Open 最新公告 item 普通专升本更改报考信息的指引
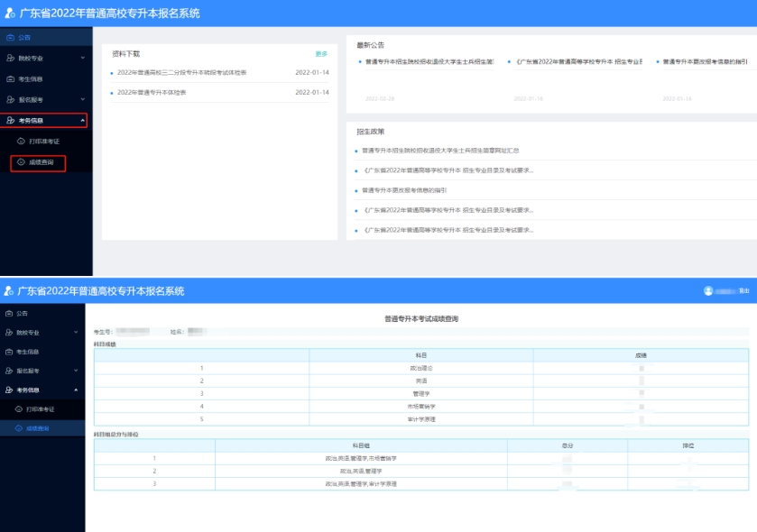The width and height of the screenshot is (757, 532). click(x=705, y=61)
